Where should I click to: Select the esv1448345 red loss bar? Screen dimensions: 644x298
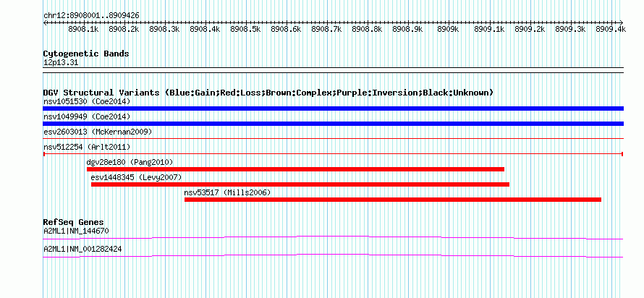click(300, 184)
